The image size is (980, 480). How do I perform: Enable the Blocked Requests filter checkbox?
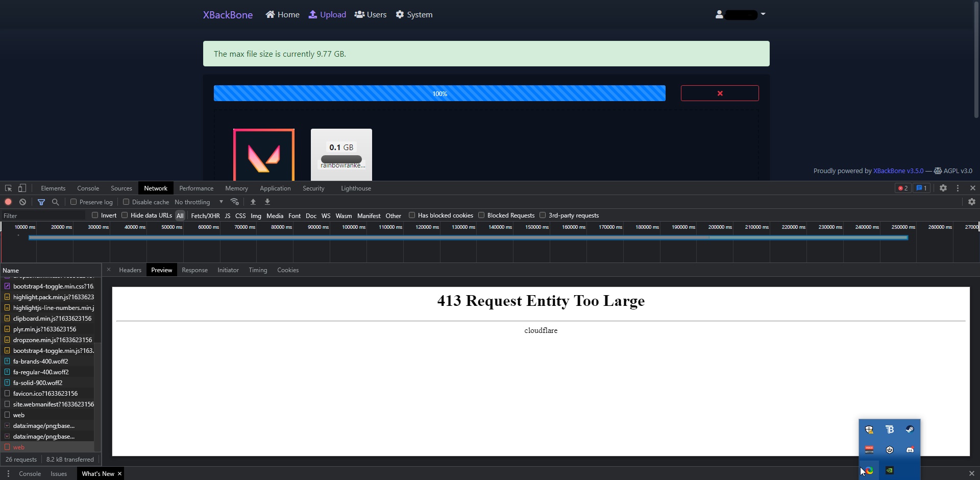pyautogui.click(x=482, y=215)
